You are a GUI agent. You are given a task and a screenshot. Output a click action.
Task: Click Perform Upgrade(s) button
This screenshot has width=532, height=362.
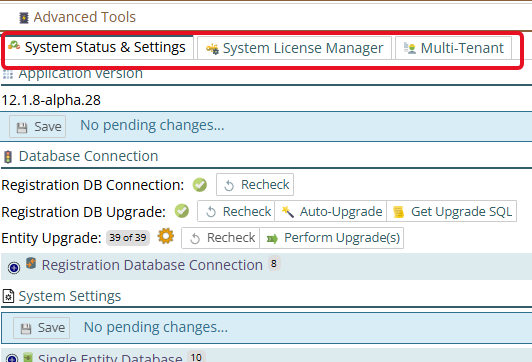331,238
